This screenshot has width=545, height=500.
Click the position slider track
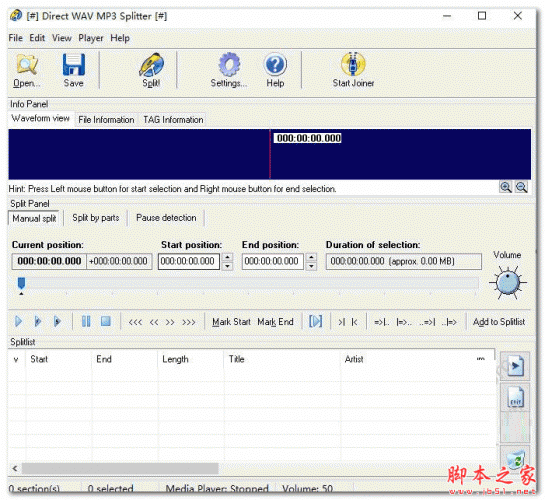point(247,283)
